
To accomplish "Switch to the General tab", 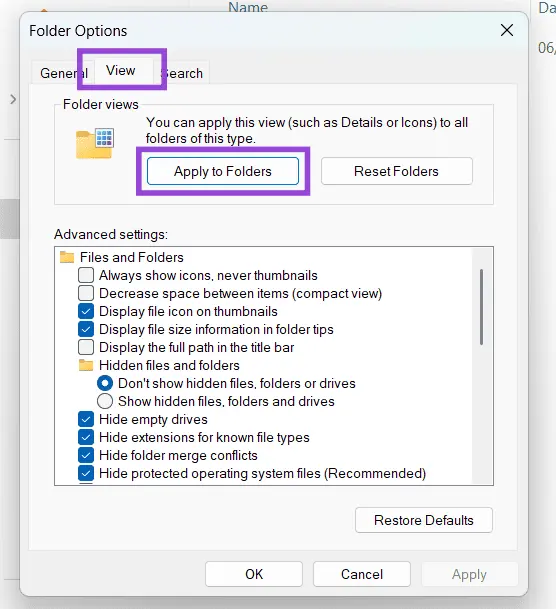I will point(64,73).
